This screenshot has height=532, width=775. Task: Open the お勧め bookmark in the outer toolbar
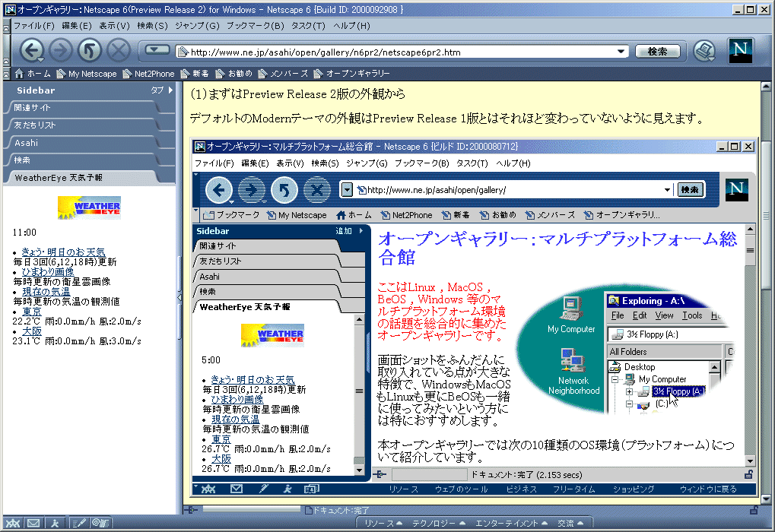coord(233,74)
